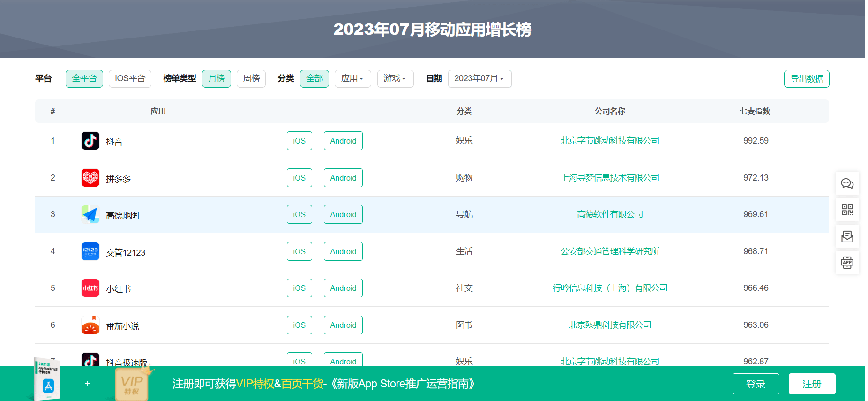Click Android button for 高德地图

343,214
